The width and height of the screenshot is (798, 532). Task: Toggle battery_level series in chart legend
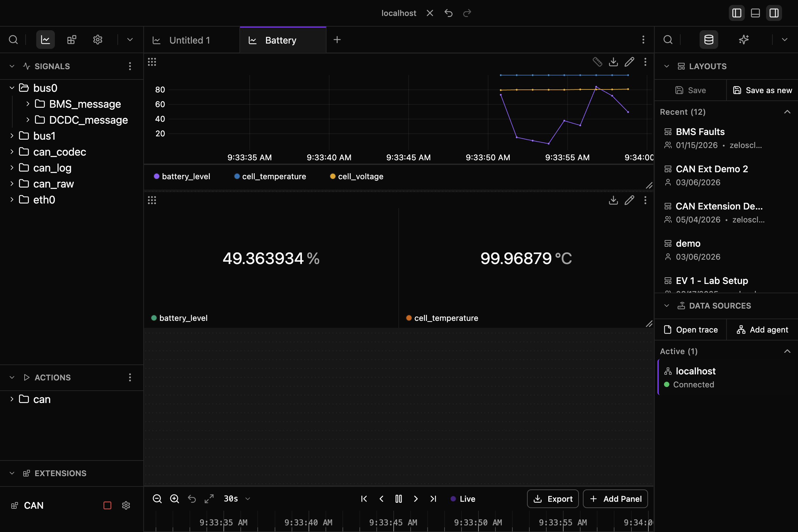tap(182, 177)
